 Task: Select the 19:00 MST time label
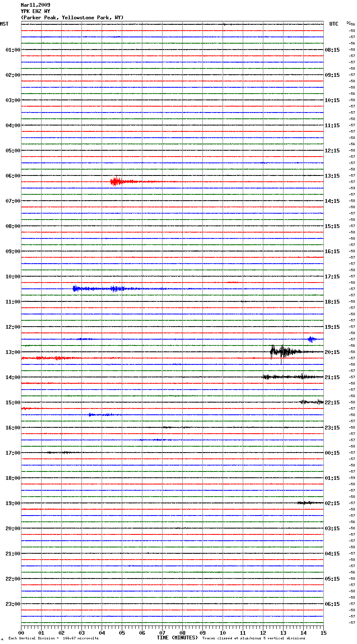[x=13, y=503]
